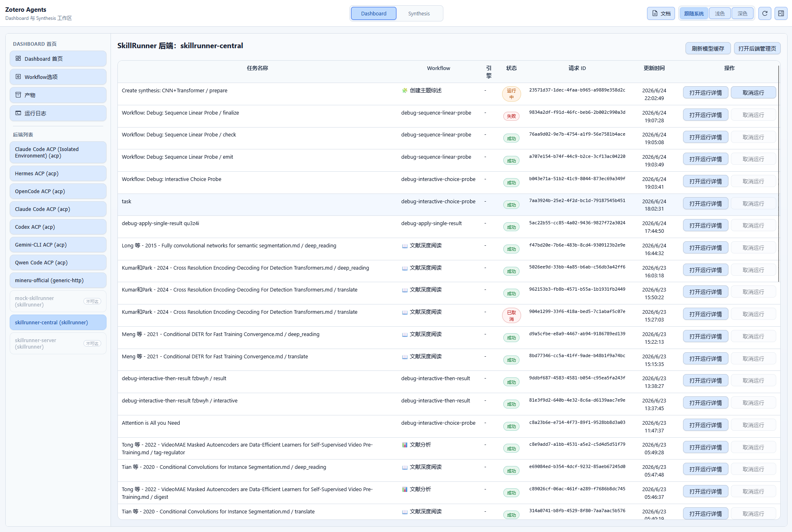Click the table vertical scrollbar
The width and height of the screenshot is (792, 532).
click(x=778, y=173)
